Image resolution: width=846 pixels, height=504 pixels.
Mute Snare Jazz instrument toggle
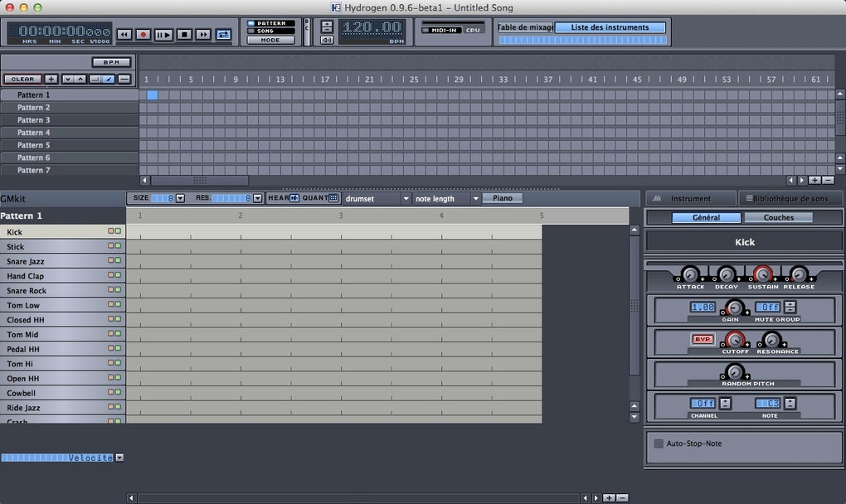pos(110,259)
